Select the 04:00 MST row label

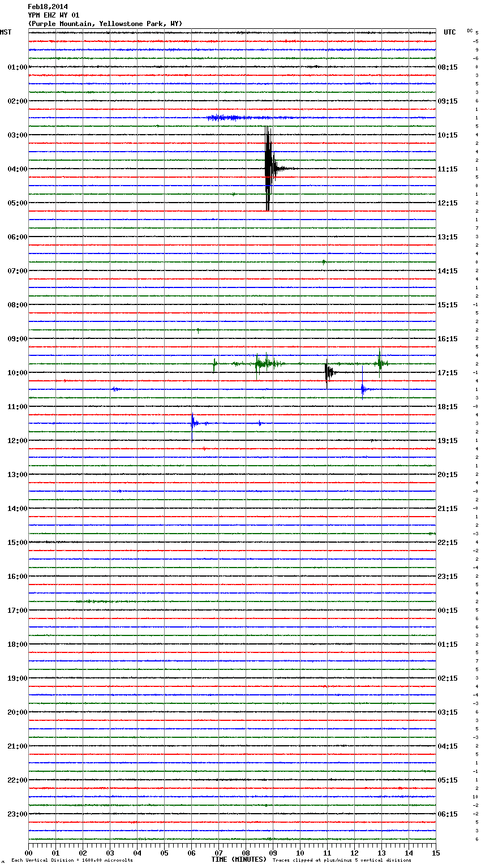point(18,169)
